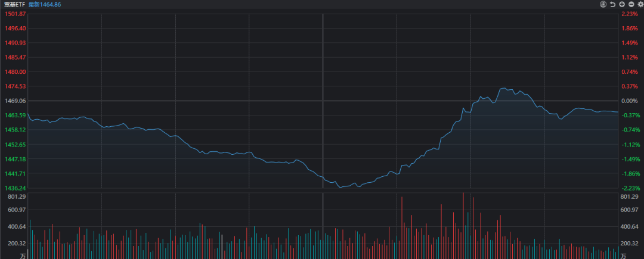Click the highest peak of the price line
Screen dimensions: 644x259
point(502,88)
